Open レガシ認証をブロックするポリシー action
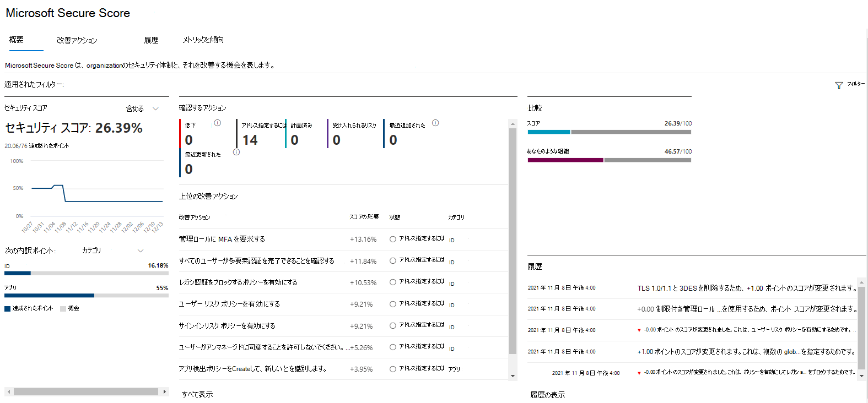868x403 pixels. (238, 282)
